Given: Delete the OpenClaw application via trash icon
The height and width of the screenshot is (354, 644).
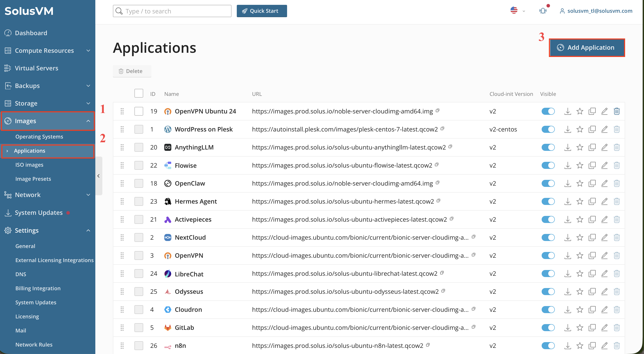Looking at the screenshot, I should point(617,183).
